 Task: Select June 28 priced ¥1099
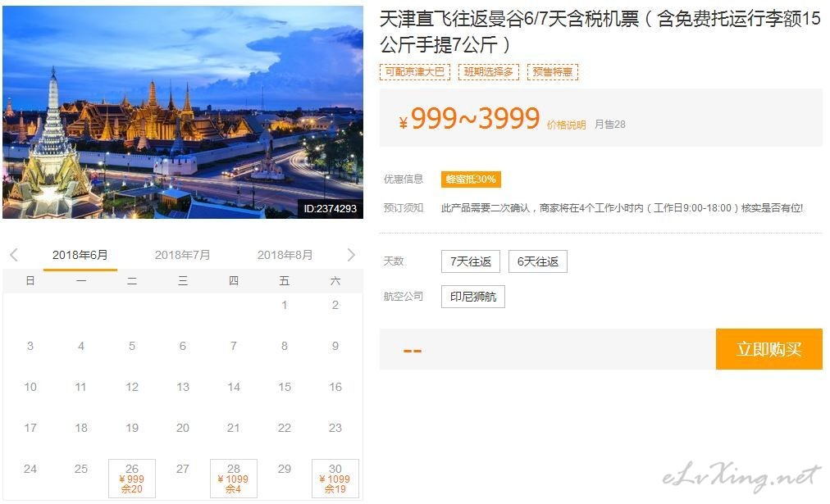[234, 479]
